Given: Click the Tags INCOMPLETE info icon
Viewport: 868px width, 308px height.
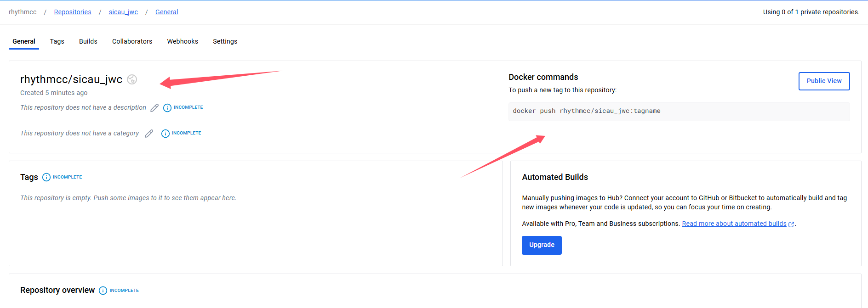Looking at the screenshot, I should coord(46,177).
